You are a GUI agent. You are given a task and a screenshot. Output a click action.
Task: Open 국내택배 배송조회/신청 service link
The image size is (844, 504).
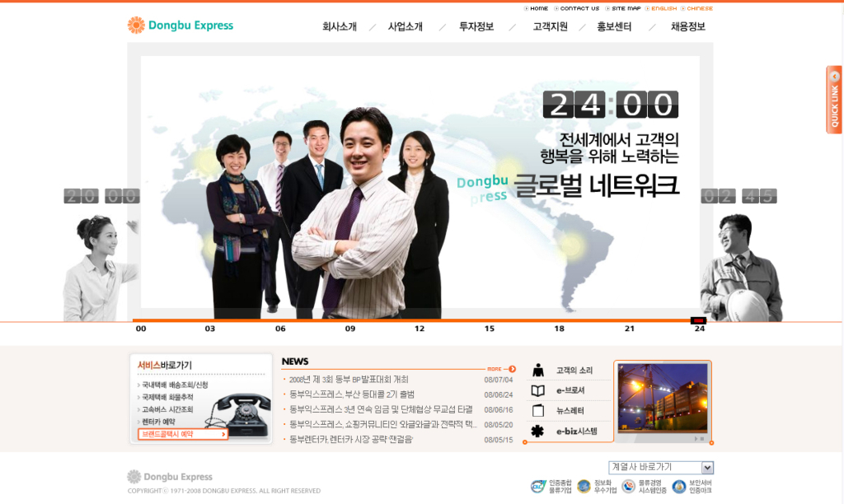pyautogui.click(x=173, y=385)
